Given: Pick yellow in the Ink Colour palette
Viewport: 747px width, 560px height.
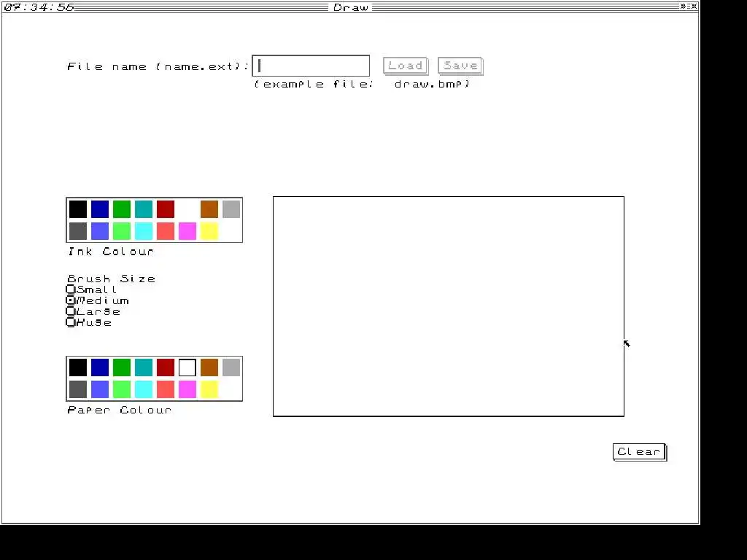Looking at the screenshot, I should click(209, 231).
